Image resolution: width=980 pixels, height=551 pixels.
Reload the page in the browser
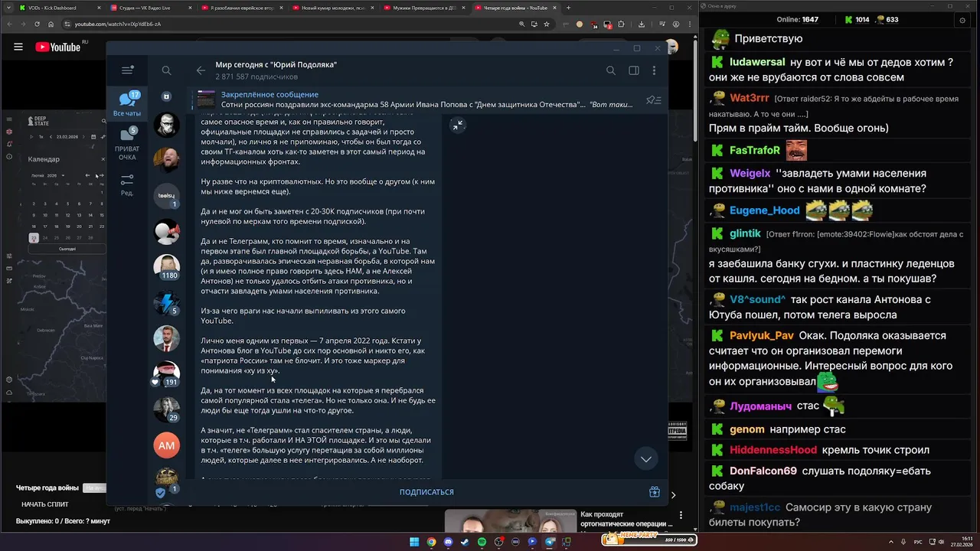[36, 24]
